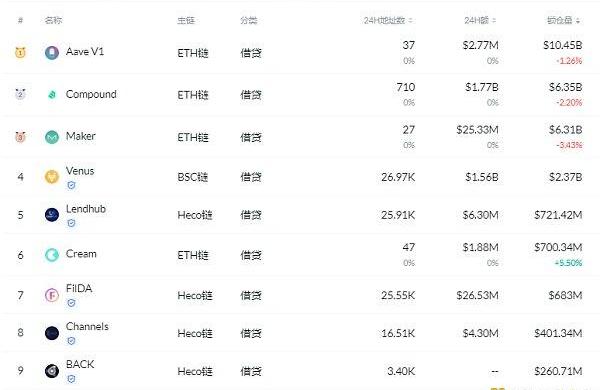Click the Channels dark logo icon

point(52,333)
